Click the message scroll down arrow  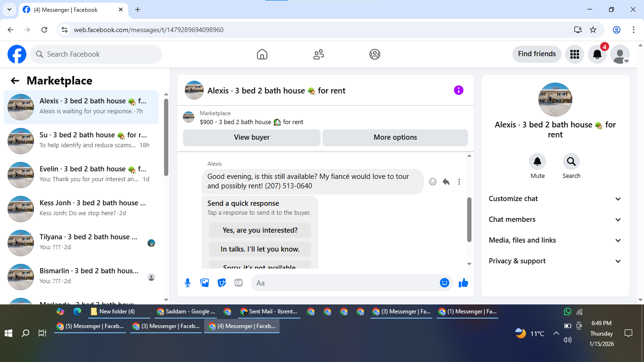click(x=469, y=264)
